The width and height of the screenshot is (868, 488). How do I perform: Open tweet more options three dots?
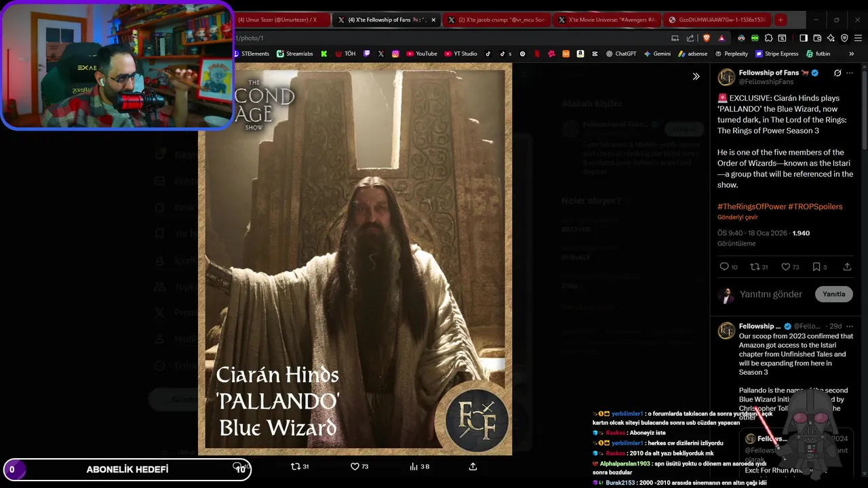850,73
